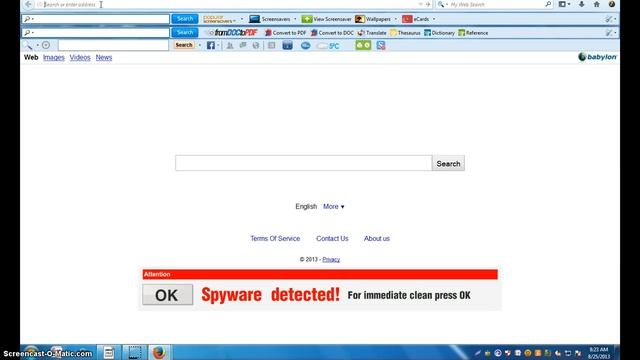Select the Web search tab
Image resolution: width=640 pixels, height=360 pixels.
[x=31, y=58]
